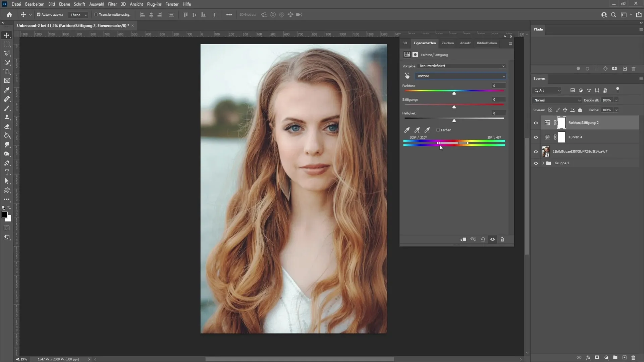Click Zeichen tab in panel
This screenshot has width=644, height=362.
448,43
